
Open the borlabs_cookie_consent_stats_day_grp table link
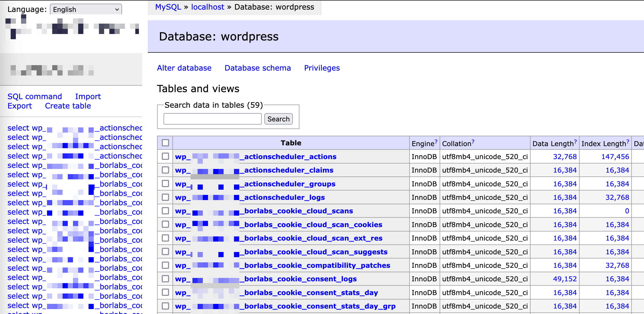coord(285,306)
